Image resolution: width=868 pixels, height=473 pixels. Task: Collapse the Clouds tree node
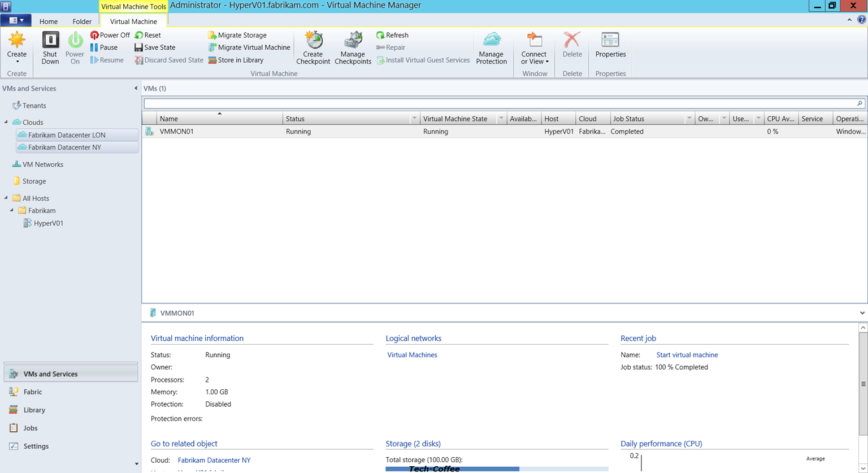(x=6, y=122)
